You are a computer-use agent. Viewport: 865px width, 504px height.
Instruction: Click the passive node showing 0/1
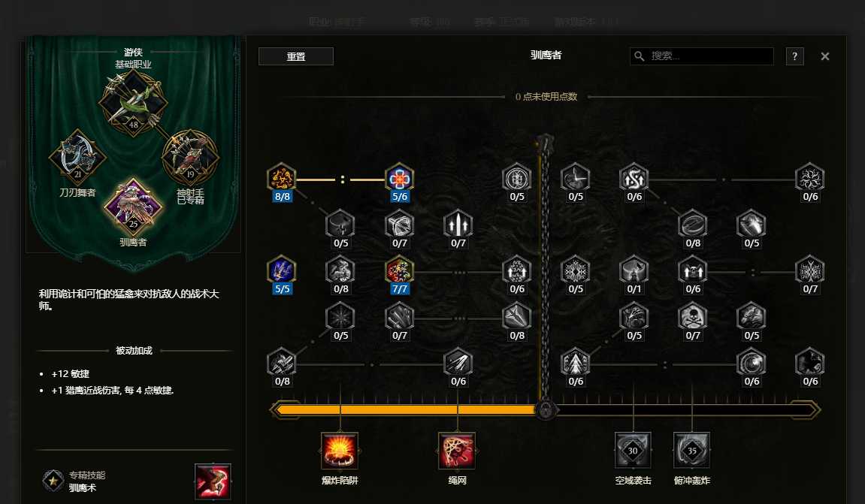coord(634,270)
